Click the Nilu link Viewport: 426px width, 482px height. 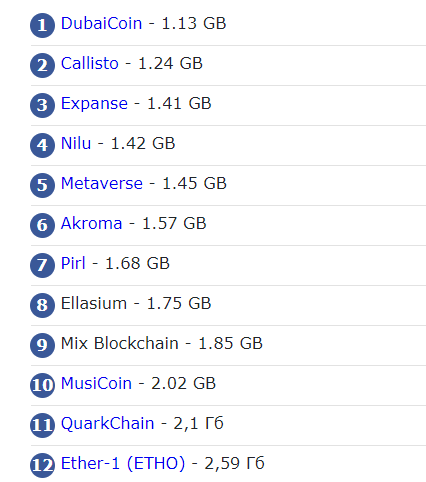76,143
